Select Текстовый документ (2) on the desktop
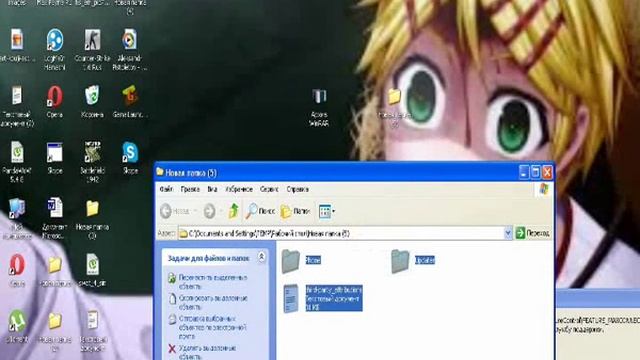The height and width of the screenshot is (360, 640). click(17, 96)
